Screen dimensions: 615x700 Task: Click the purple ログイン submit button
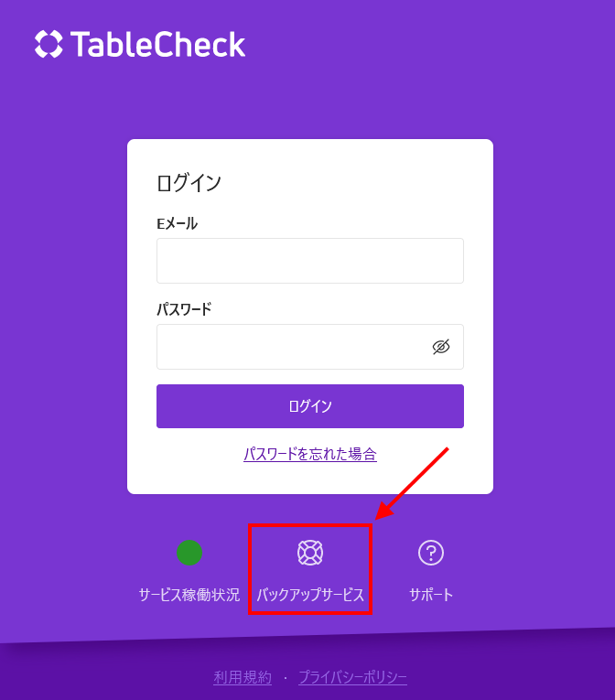point(310,406)
